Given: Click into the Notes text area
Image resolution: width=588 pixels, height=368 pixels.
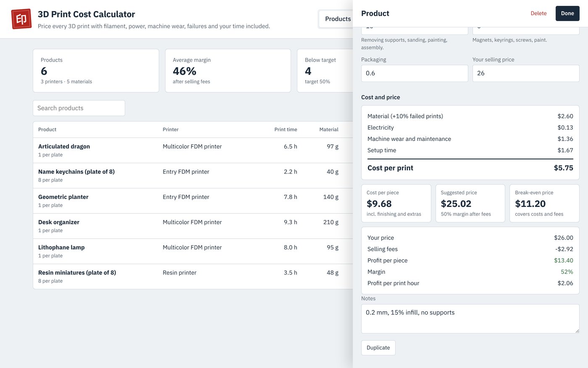Looking at the screenshot, I should pyautogui.click(x=470, y=319).
